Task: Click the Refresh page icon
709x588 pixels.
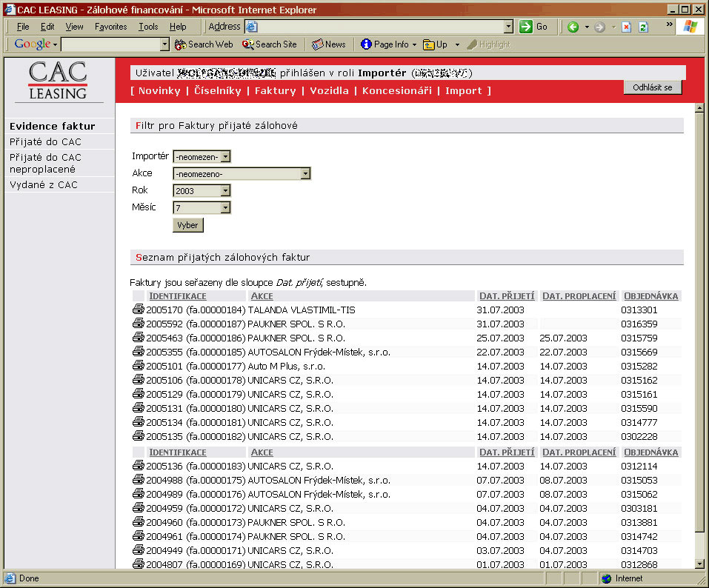Action: [644, 27]
